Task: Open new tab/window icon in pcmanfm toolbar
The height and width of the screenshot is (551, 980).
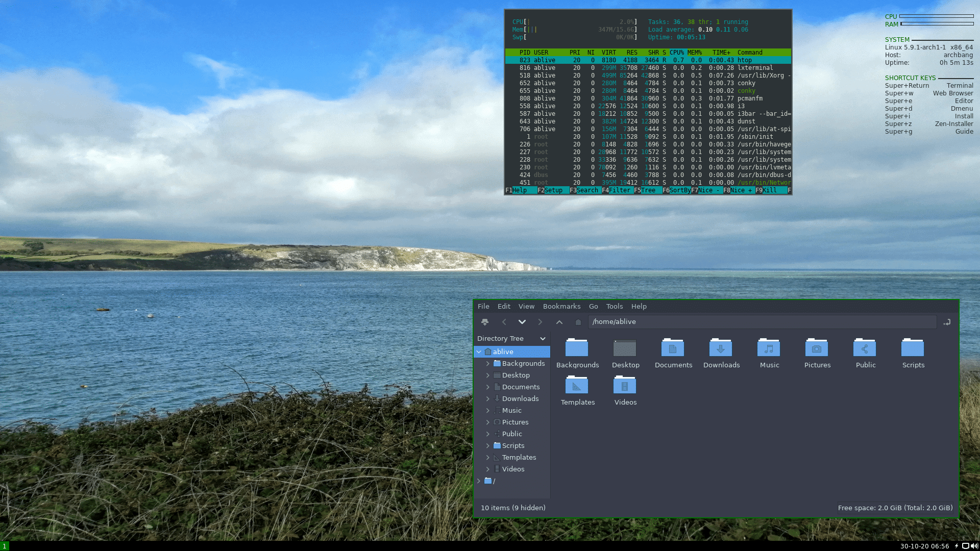Action: click(x=485, y=322)
